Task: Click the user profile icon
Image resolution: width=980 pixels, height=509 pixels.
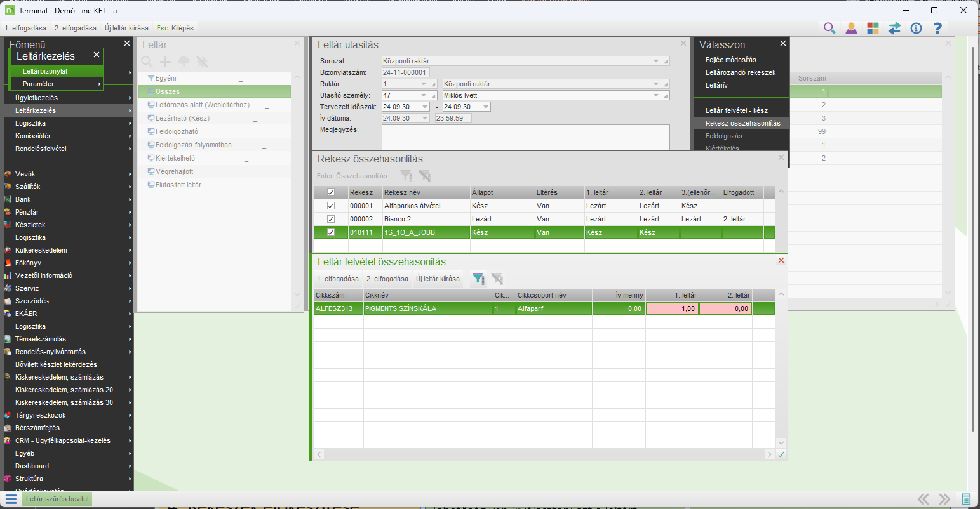Action: pos(851,28)
